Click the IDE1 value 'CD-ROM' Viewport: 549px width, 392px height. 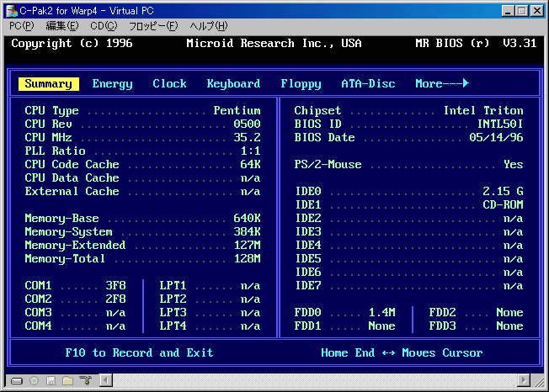click(504, 205)
